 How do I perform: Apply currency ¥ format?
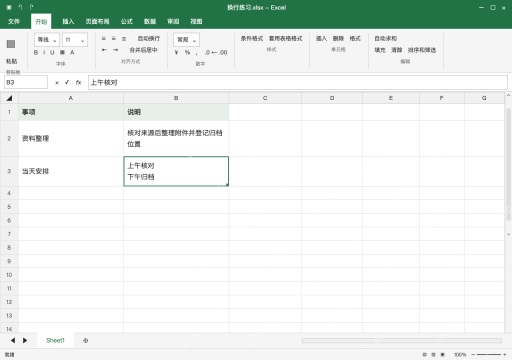(176, 52)
